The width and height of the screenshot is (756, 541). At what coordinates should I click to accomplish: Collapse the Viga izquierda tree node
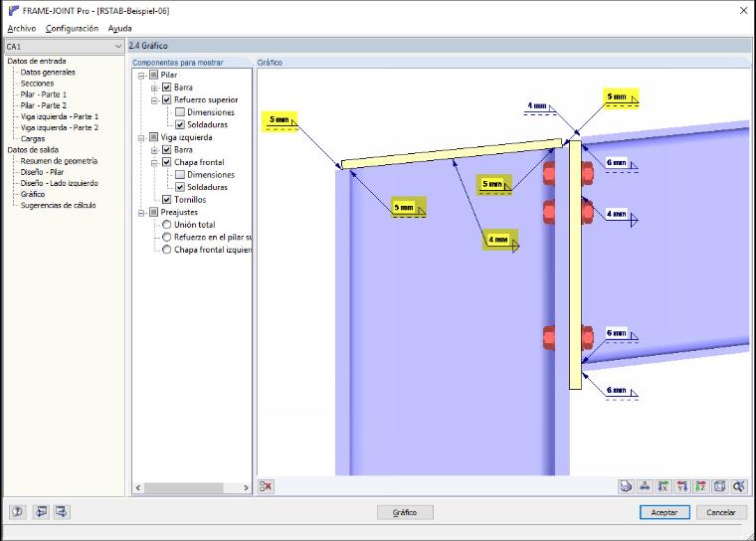pyautogui.click(x=141, y=138)
